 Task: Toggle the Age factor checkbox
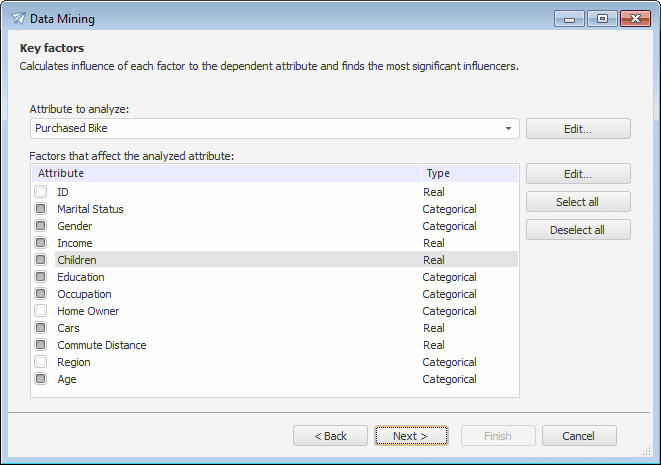point(41,379)
